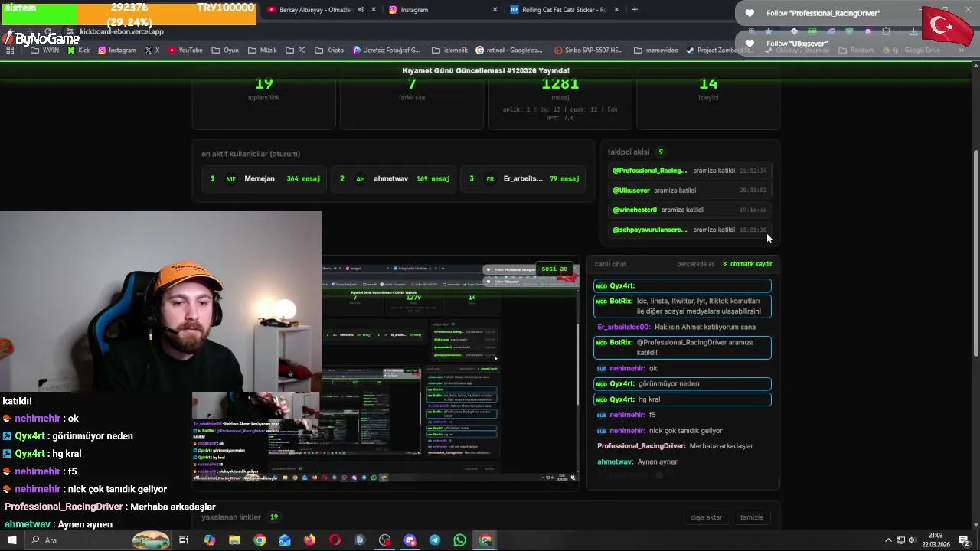Open Task View in the taskbar
Viewport: 980px width, 551px height.
[184, 540]
